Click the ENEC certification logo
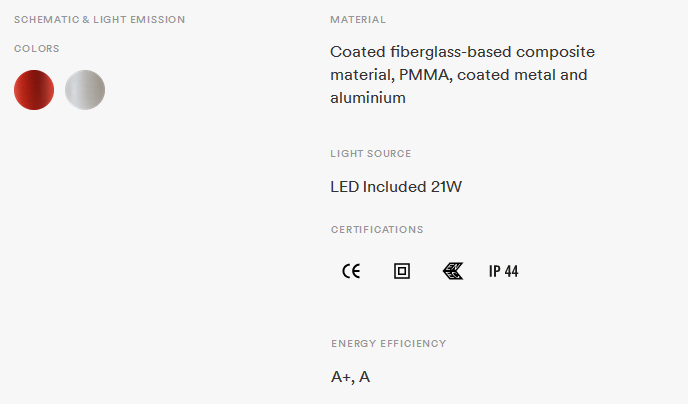Image resolution: width=688 pixels, height=404 pixels. [453, 271]
